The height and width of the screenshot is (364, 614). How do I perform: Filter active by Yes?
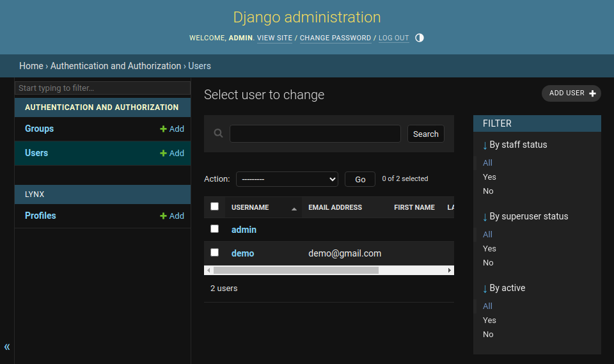[x=489, y=320]
